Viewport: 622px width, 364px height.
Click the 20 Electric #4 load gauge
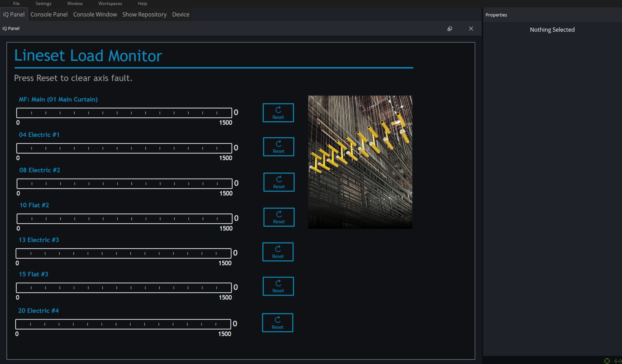(123, 324)
